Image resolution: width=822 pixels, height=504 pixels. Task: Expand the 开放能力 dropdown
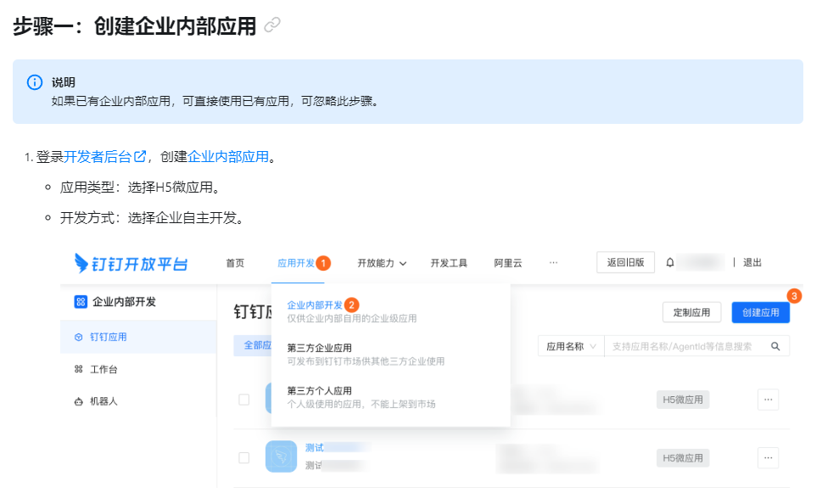382,263
